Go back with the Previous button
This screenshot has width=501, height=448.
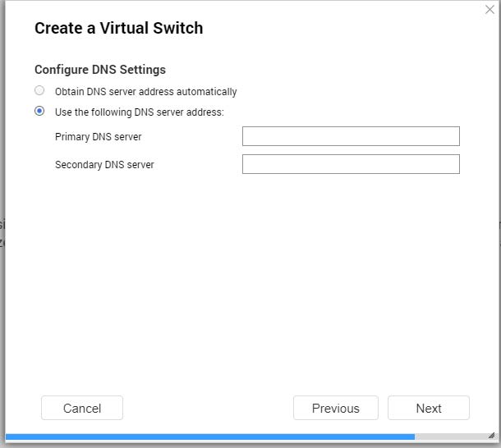click(335, 408)
